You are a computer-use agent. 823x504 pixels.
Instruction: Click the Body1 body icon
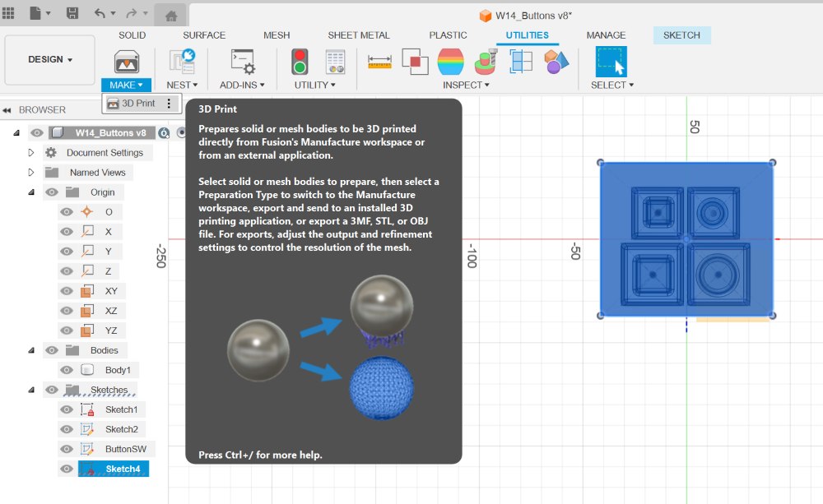(x=87, y=370)
